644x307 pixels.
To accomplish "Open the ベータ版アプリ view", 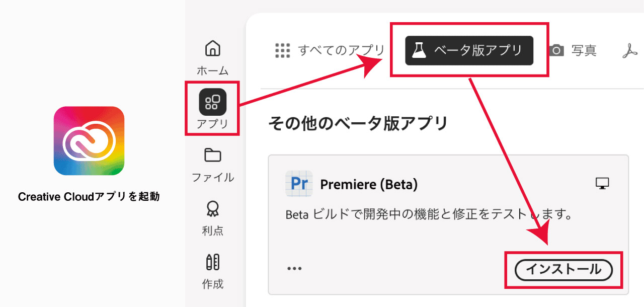I will (x=469, y=50).
